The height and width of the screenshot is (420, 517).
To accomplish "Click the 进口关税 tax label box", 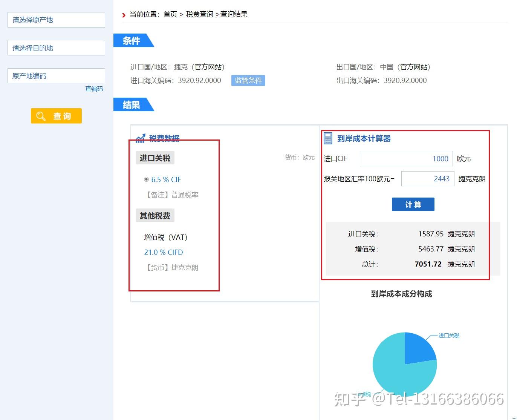I will pyautogui.click(x=154, y=158).
